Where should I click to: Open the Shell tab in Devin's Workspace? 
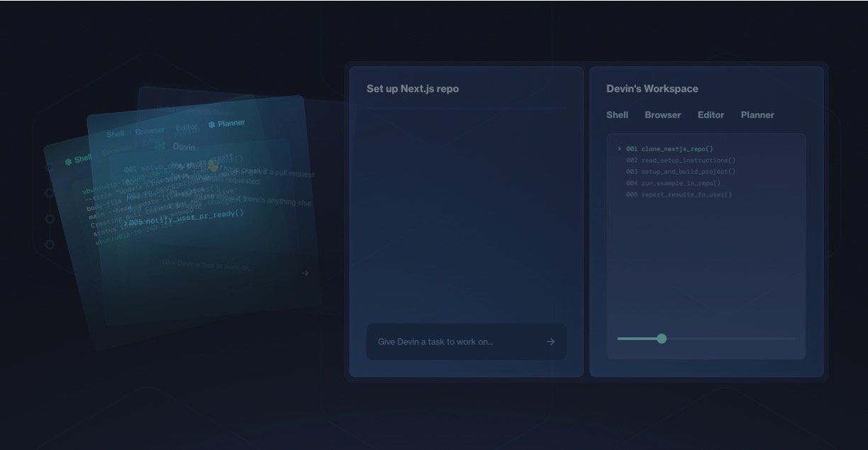[x=617, y=115]
